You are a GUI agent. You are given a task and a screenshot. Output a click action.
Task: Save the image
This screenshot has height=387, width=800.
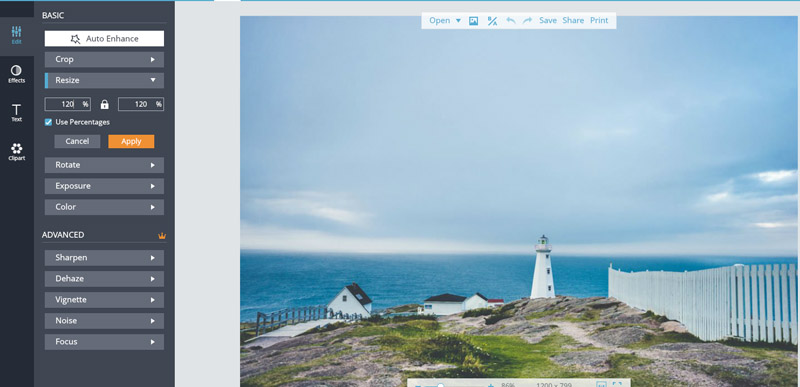[x=548, y=20]
